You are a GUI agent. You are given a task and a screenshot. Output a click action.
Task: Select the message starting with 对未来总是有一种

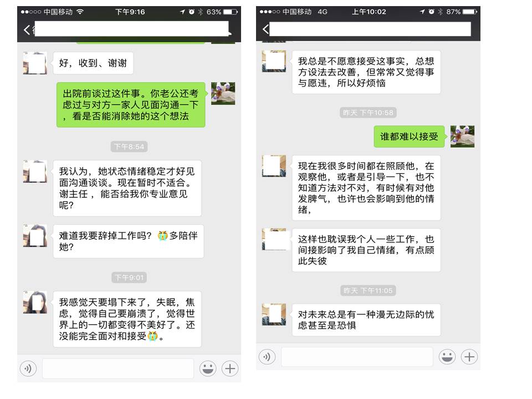tap(366, 320)
